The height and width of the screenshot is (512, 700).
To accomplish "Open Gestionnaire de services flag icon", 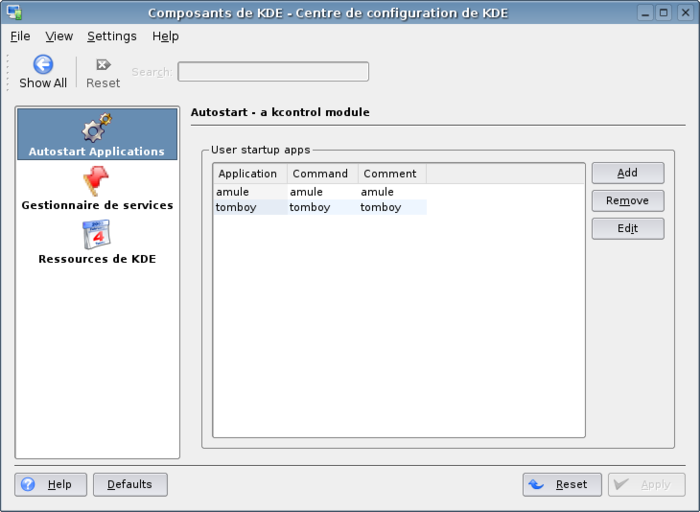I will pyautogui.click(x=96, y=181).
